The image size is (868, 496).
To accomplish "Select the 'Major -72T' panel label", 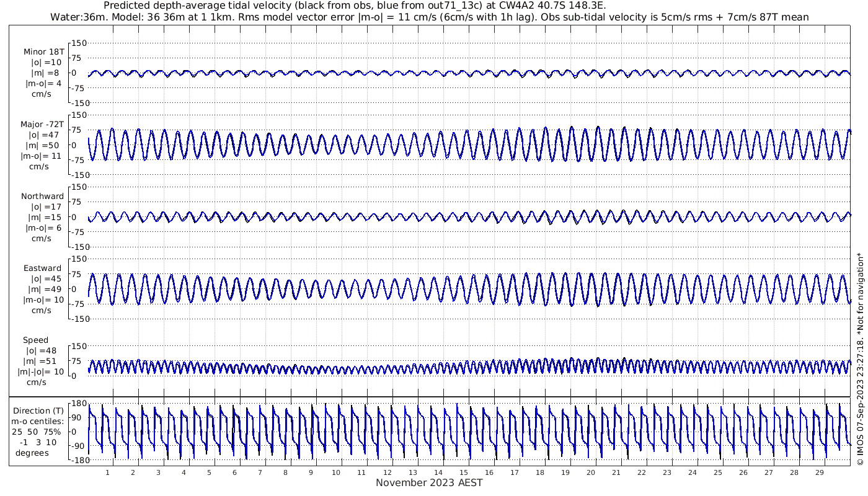I will pos(42,124).
